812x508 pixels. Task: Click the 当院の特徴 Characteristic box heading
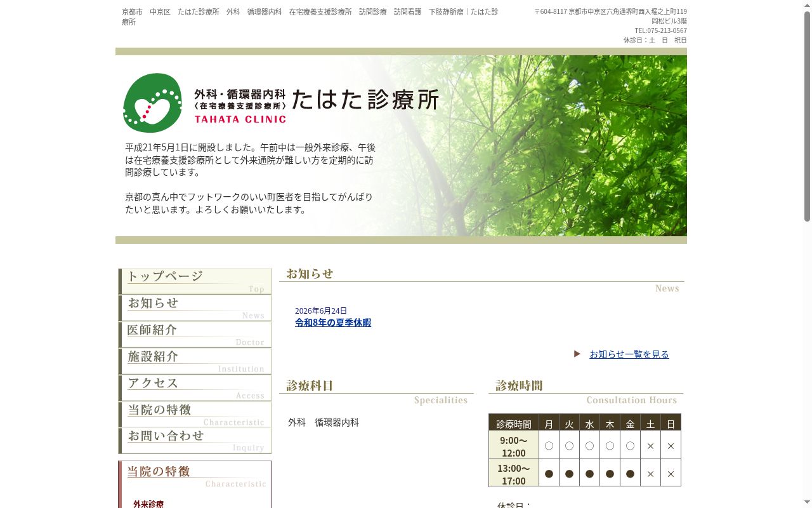pyautogui.click(x=195, y=476)
